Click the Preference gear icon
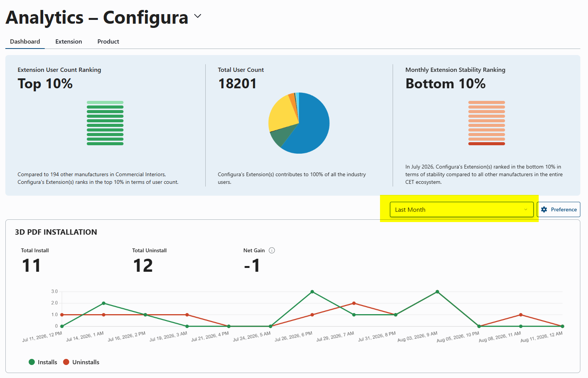This screenshot has height=378, width=588. click(544, 209)
